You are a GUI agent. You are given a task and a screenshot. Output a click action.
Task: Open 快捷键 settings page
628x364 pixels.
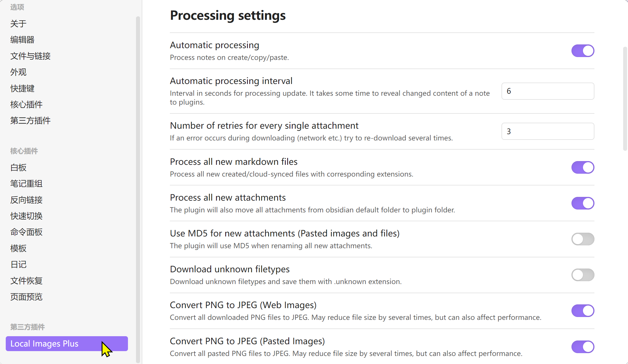[22, 88]
